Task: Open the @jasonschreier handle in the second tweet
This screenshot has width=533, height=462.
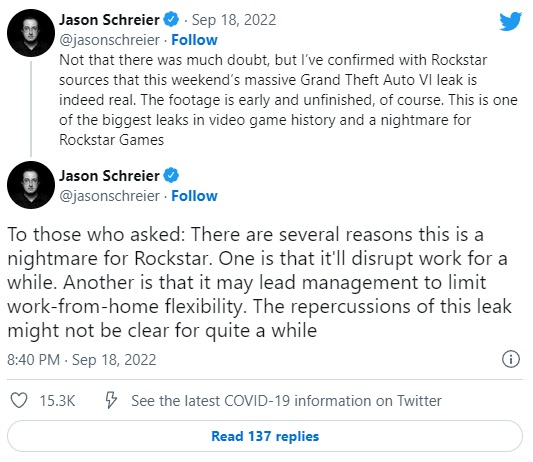Action: click(x=109, y=196)
